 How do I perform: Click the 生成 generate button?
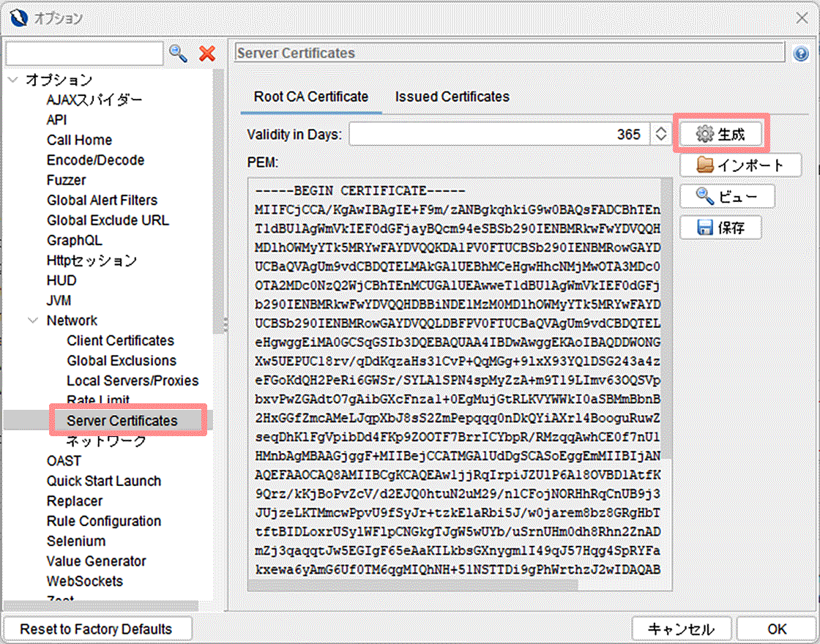[x=720, y=135]
